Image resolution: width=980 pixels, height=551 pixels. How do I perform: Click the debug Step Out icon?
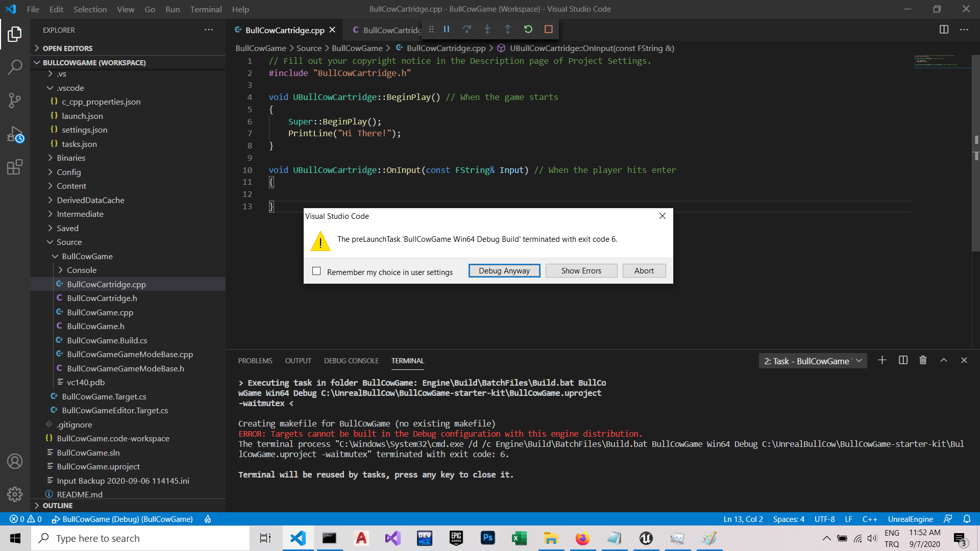point(508,30)
